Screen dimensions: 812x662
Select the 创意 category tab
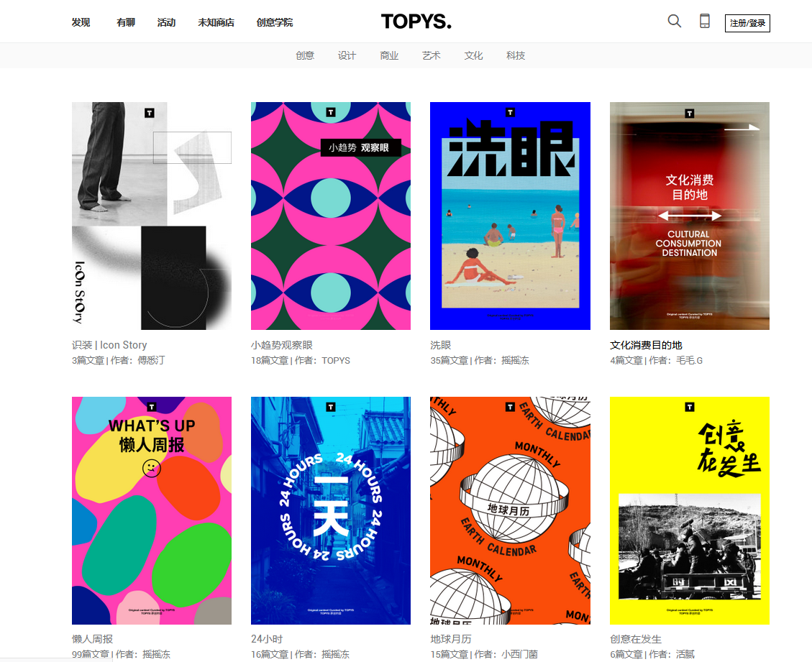click(x=305, y=55)
